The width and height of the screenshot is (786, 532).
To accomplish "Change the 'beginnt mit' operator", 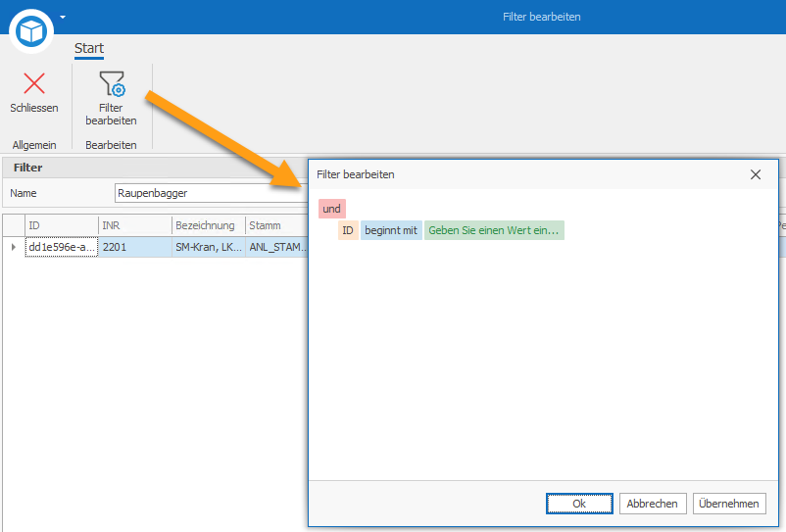I will (391, 230).
